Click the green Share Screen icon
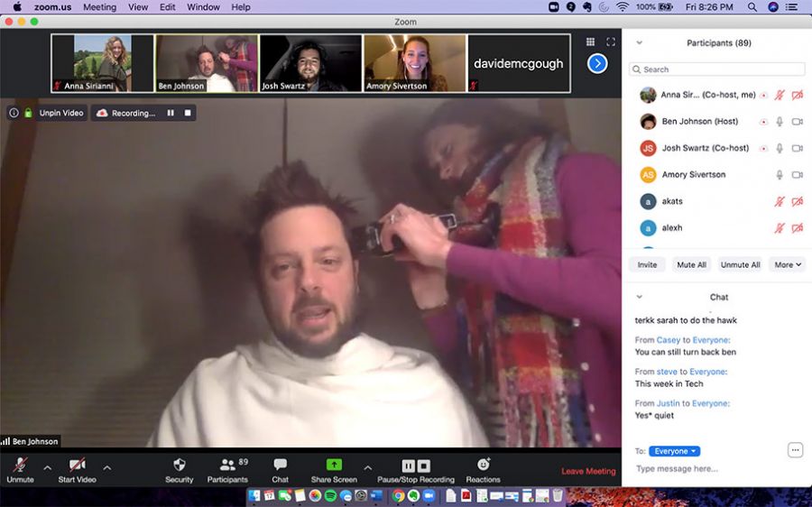The height and width of the screenshot is (507, 812). [x=334, y=465]
